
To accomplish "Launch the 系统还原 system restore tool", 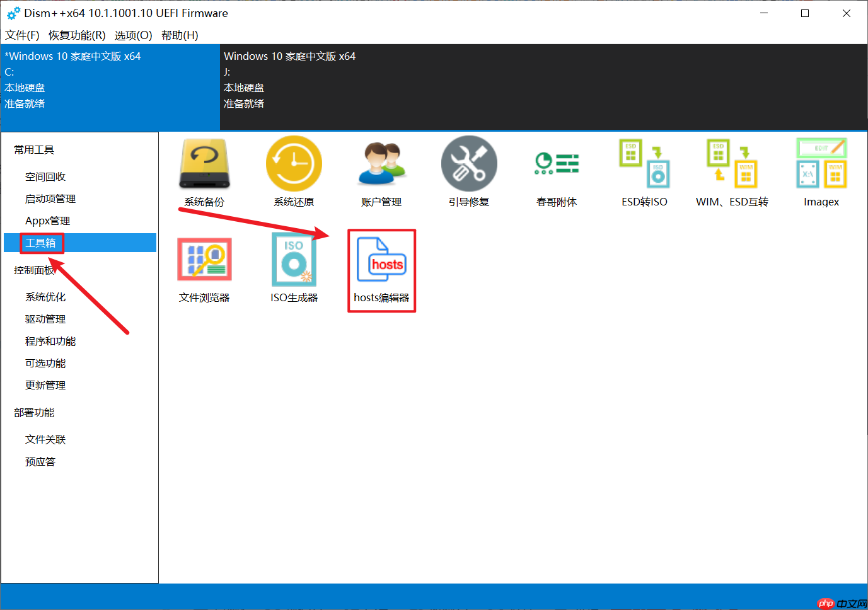I will click(x=294, y=173).
